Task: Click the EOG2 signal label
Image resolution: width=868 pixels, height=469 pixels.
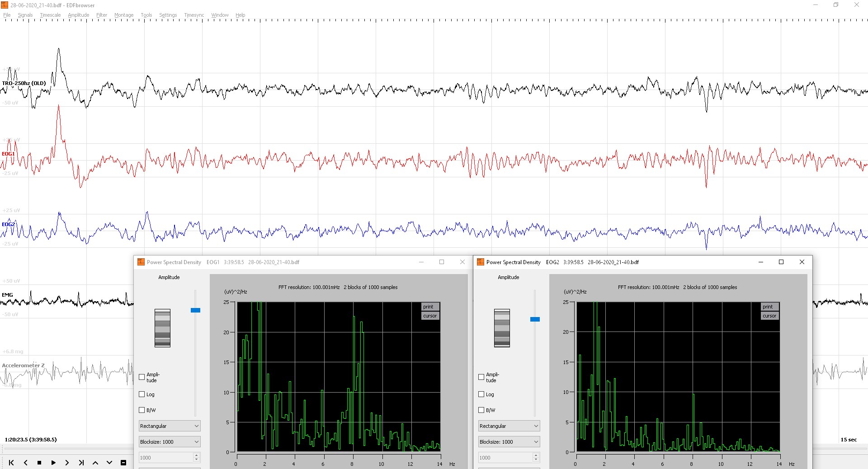Action: click(x=9, y=224)
